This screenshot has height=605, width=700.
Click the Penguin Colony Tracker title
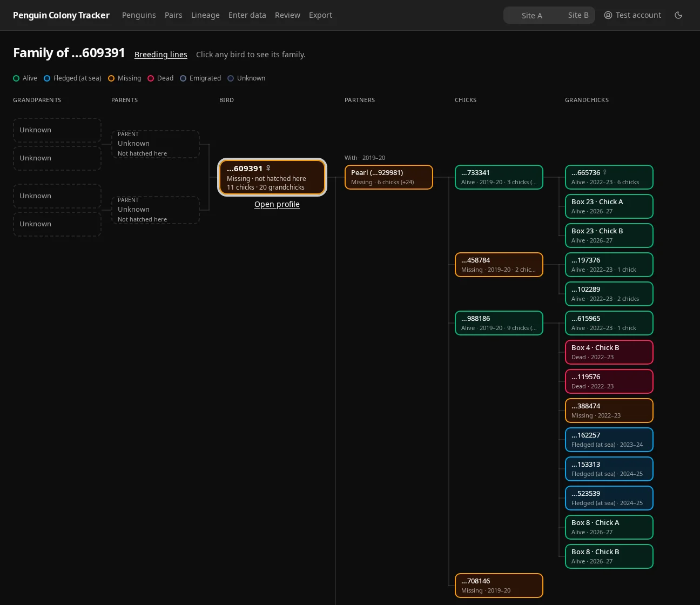(x=61, y=15)
